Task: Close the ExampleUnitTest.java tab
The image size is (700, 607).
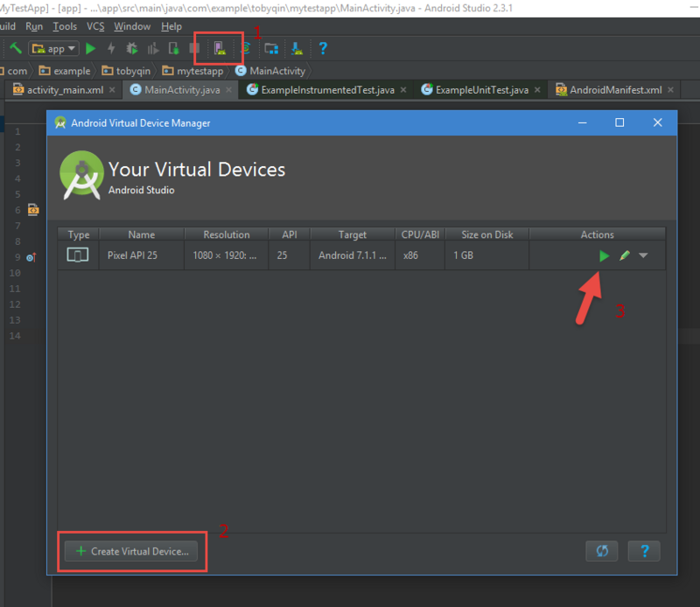Action: click(x=537, y=90)
